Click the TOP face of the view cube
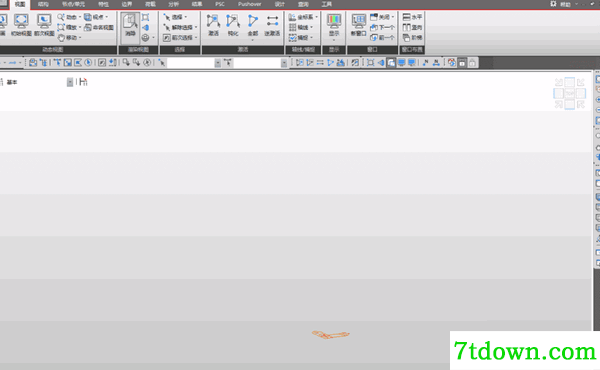 pos(569,93)
